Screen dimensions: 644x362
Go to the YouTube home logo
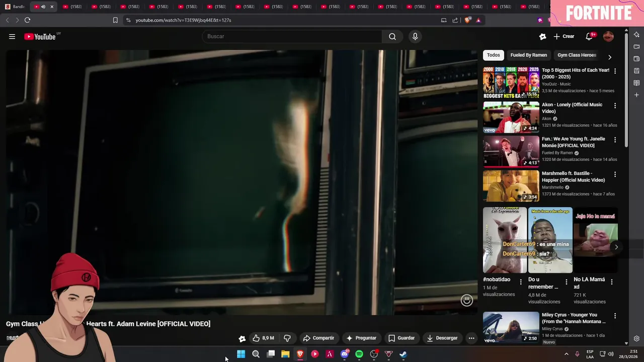point(40,36)
